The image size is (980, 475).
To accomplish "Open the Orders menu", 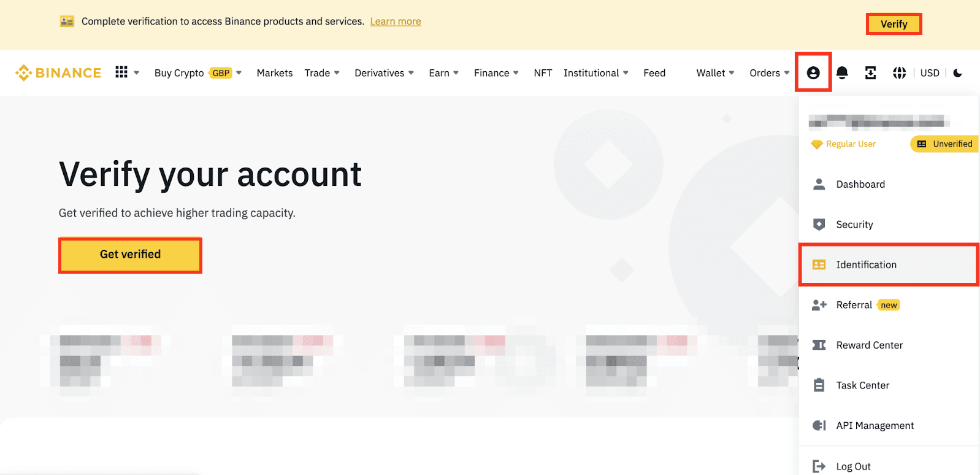I will pyautogui.click(x=765, y=73).
